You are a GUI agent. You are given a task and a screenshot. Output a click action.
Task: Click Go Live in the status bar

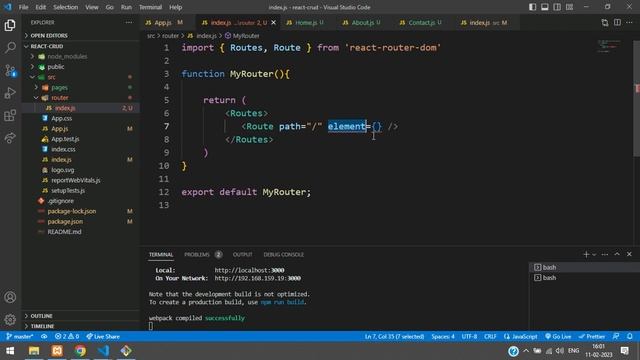tap(558, 336)
